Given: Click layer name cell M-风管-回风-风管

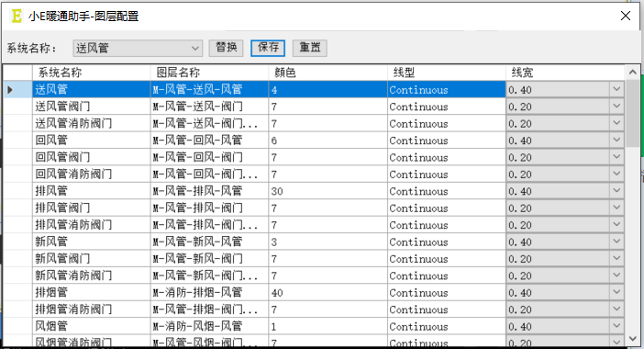Looking at the screenshot, I should tap(209, 141).
